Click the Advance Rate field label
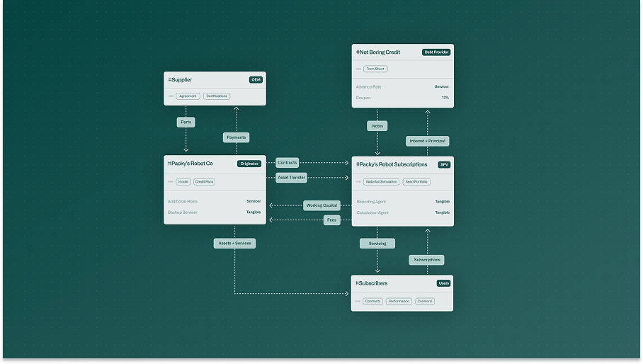The width and height of the screenshot is (643, 364). pos(369,87)
